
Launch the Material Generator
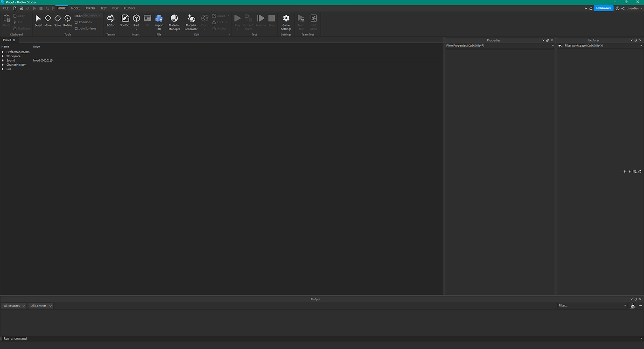[191, 21]
